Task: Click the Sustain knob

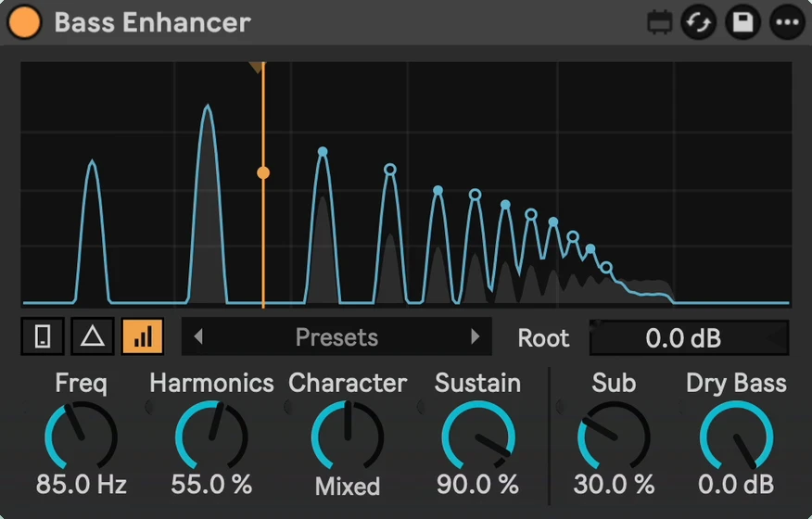Action: click(478, 437)
